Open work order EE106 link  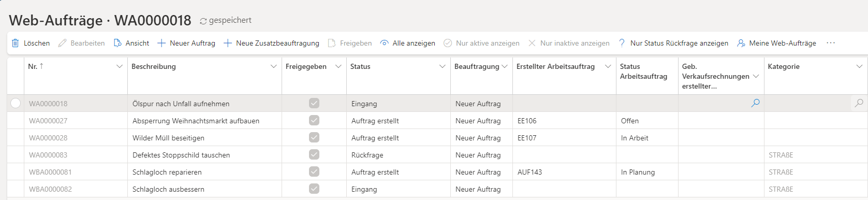click(527, 121)
